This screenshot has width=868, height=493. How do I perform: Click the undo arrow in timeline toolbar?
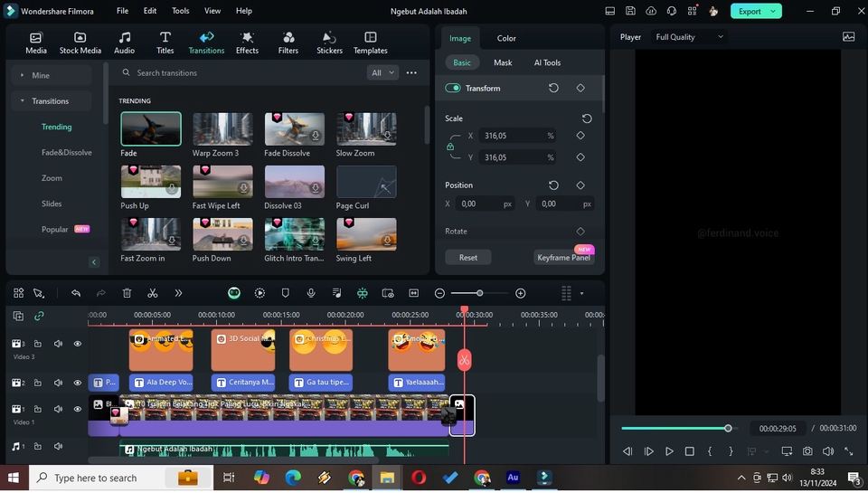coord(76,293)
